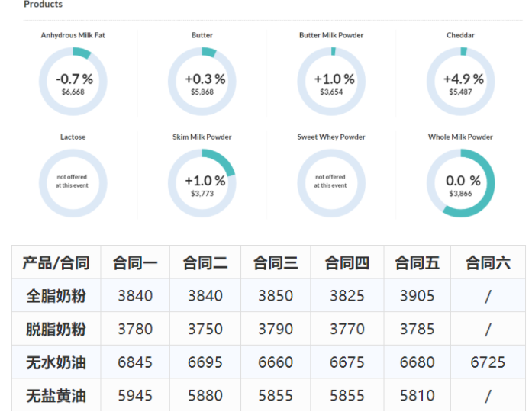Select the 3785 table cell
The height and width of the screenshot is (415, 532).
[418, 329]
